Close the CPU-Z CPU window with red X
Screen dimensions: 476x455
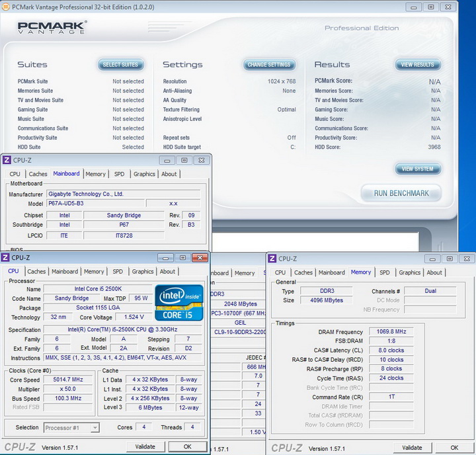pyautogui.click(x=200, y=258)
